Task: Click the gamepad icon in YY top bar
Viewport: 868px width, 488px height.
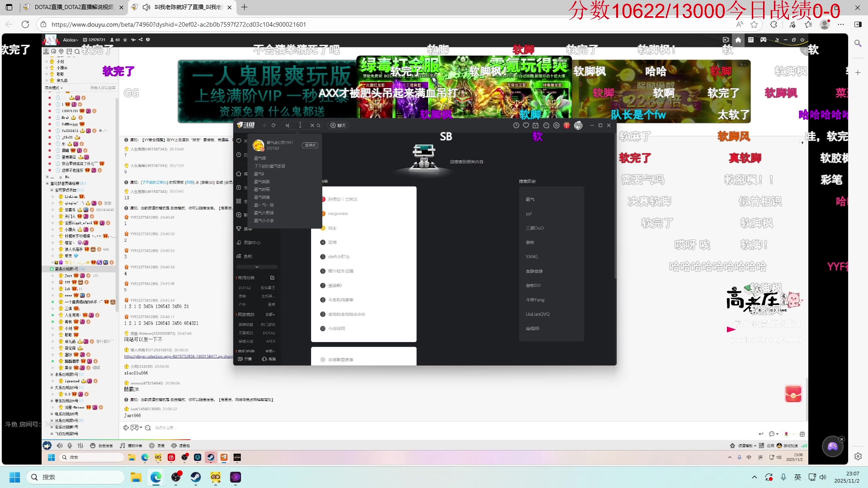Action: [763, 40]
